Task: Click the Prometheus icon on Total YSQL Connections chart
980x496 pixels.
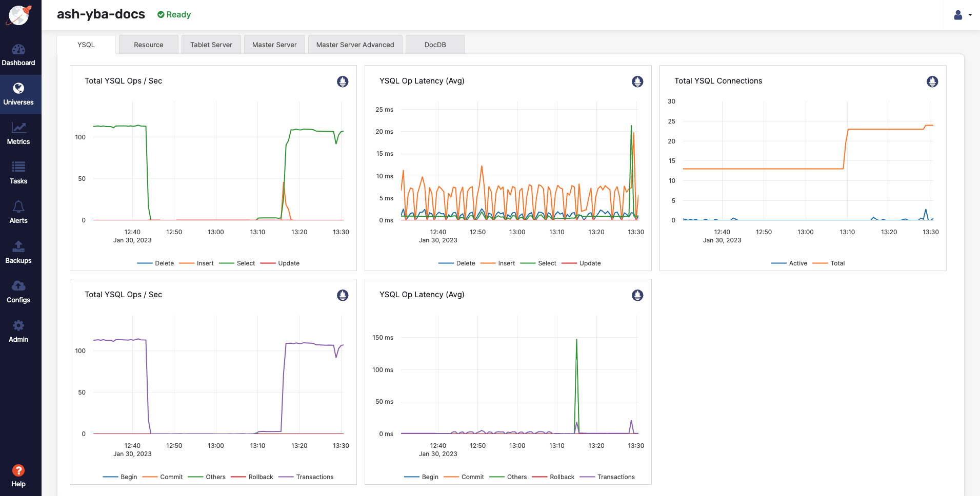Action: tap(932, 81)
